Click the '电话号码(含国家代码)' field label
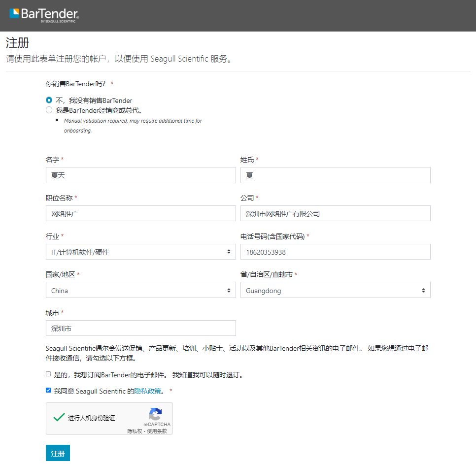 272,236
